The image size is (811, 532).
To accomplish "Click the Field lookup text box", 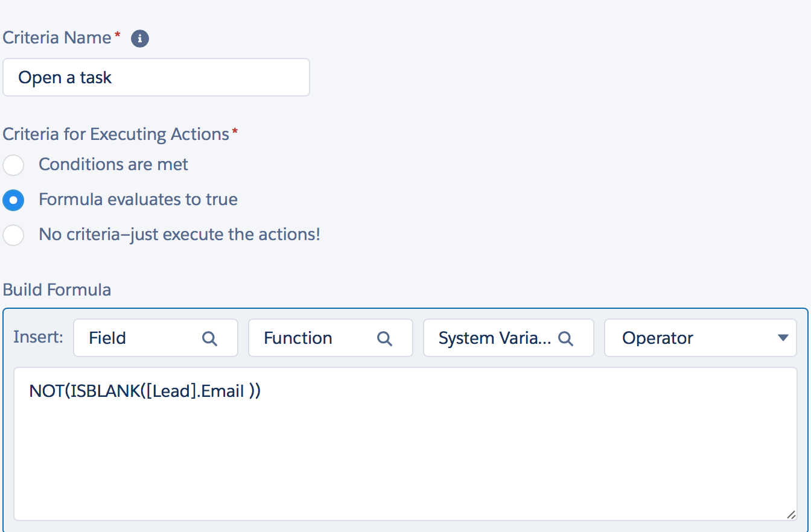I will 139,338.
